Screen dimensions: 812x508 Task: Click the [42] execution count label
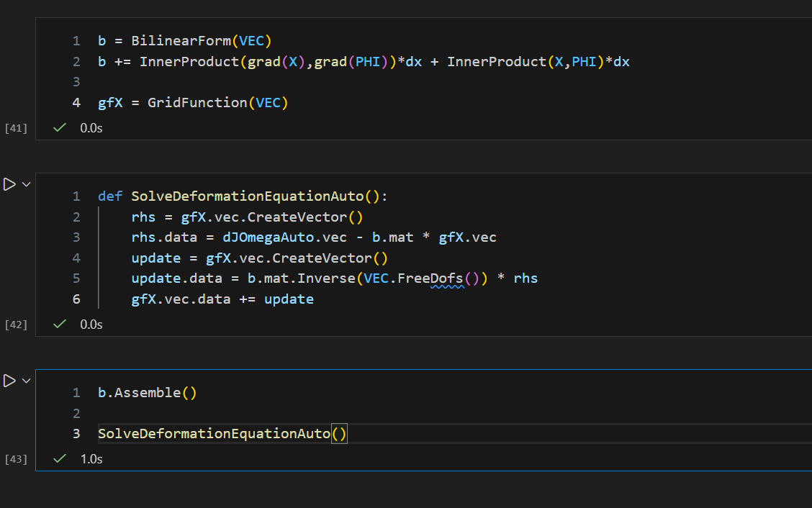pos(16,325)
